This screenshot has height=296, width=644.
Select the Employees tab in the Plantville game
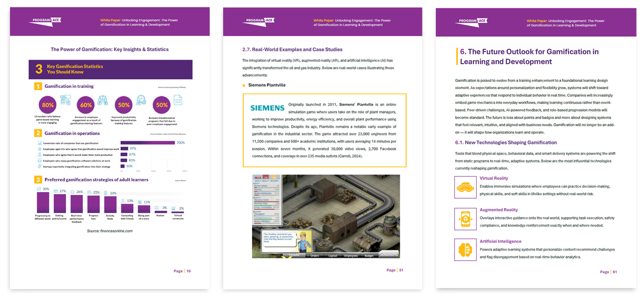[351, 255]
